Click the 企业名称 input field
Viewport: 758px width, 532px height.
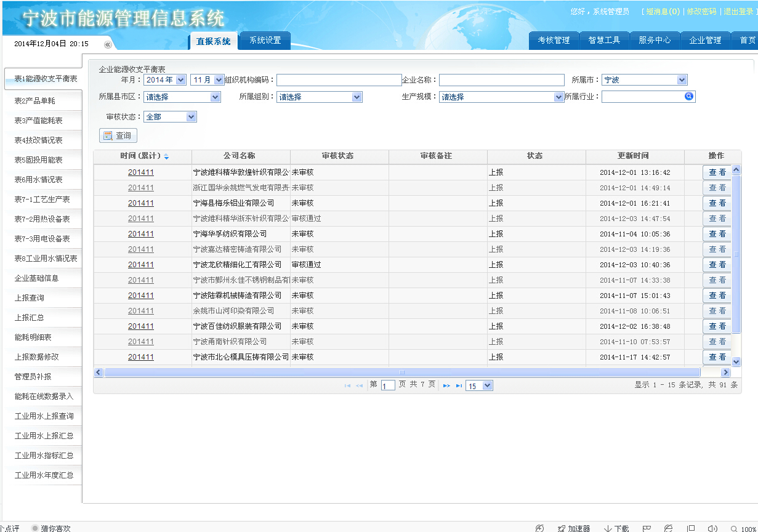(x=501, y=79)
